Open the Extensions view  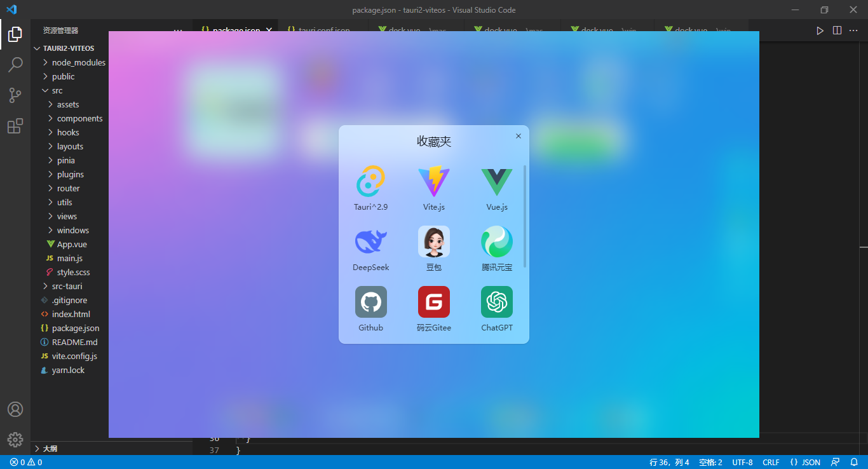pyautogui.click(x=15, y=126)
